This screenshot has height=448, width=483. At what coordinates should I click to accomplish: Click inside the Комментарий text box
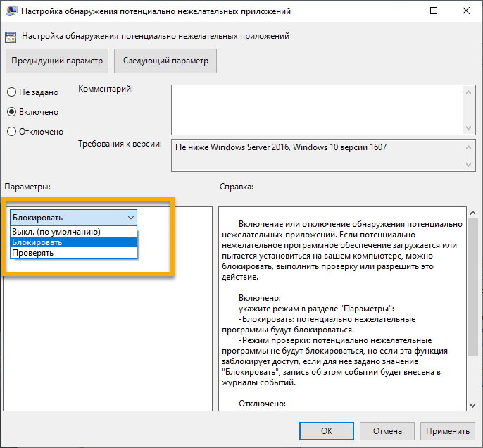318,110
